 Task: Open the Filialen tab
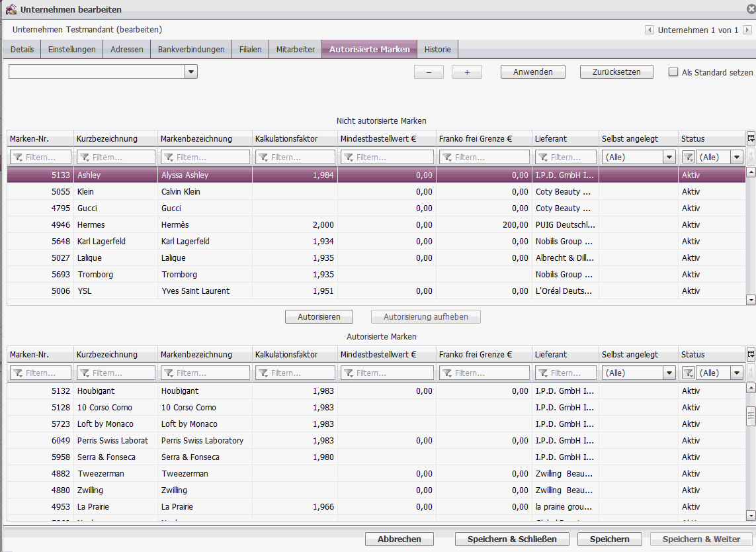point(250,49)
